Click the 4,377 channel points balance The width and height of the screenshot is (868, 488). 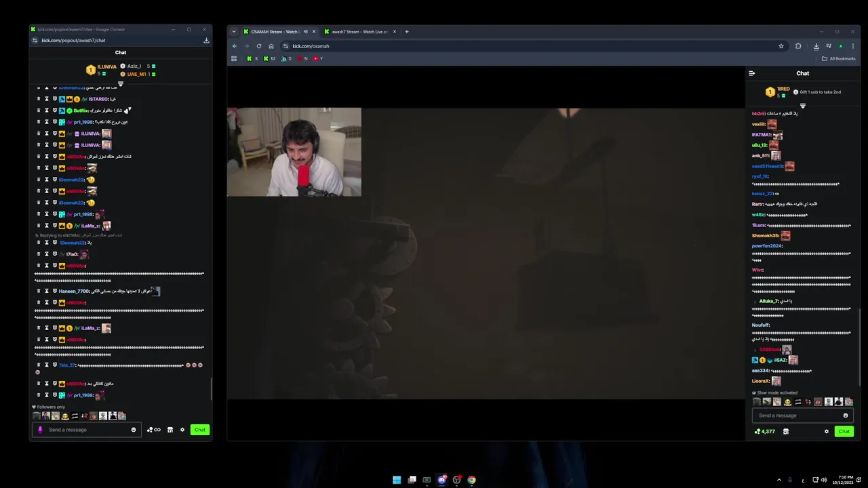[765, 432]
